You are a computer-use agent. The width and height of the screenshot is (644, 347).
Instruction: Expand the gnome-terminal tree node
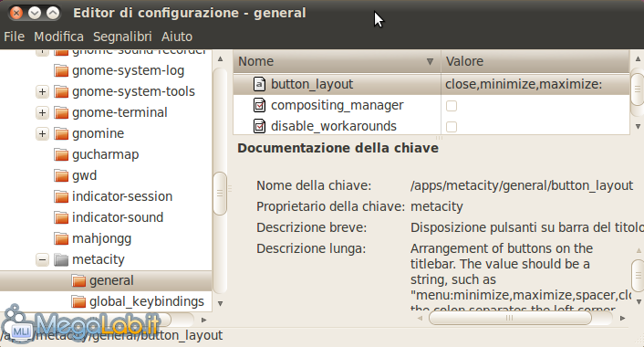click(x=42, y=112)
